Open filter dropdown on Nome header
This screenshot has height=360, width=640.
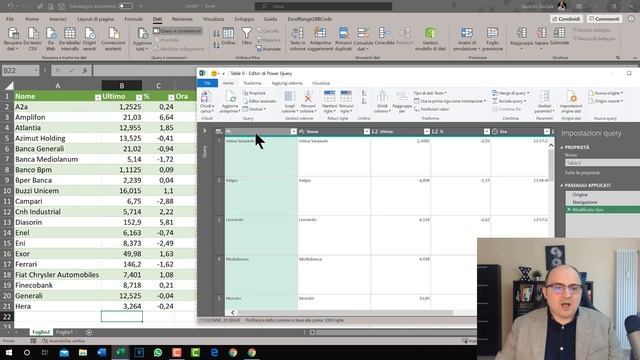[98, 97]
